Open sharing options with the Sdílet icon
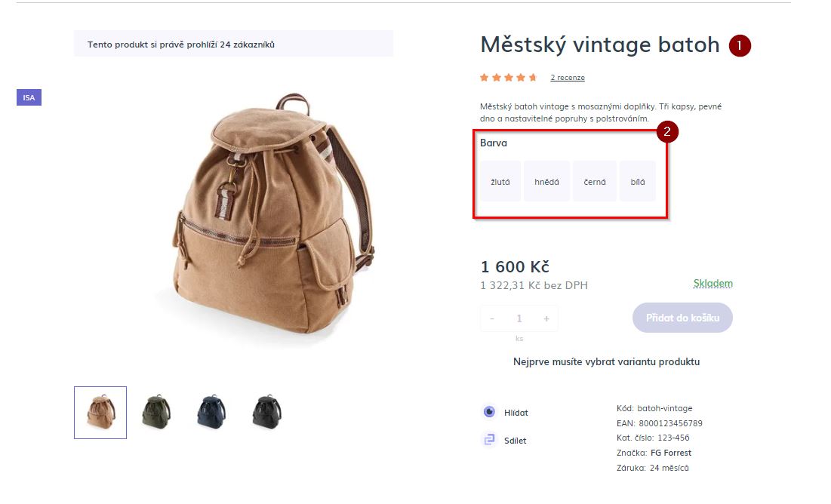Viewport: 831px width, 504px height. pyautogui.click(x=489, y=440)
